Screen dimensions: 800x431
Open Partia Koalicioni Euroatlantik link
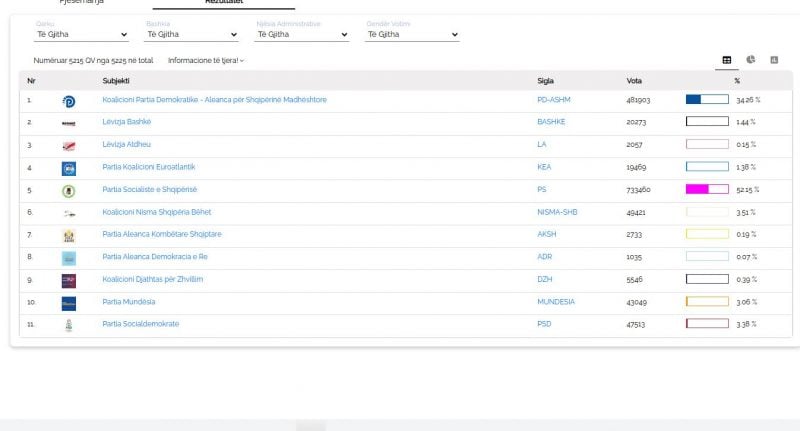[148, 167]
